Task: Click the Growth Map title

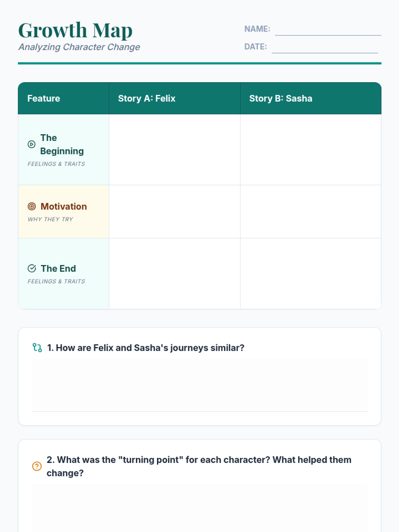Action: [75, 30]
